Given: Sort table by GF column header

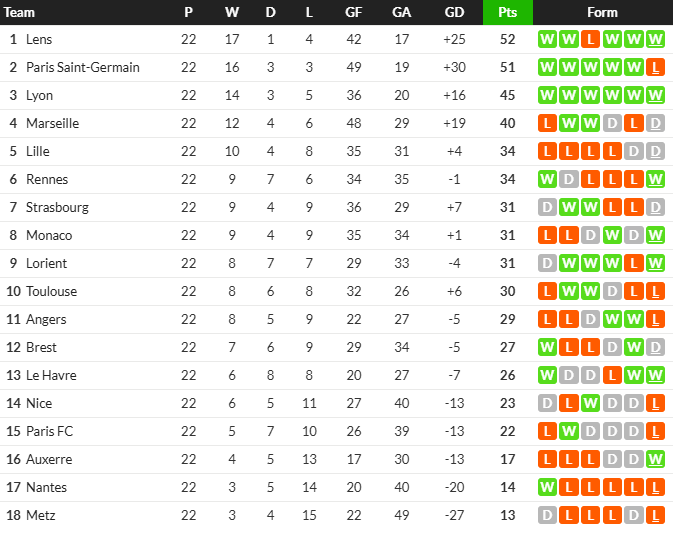Looking at the screenshot, I should [x=353, y=12].
